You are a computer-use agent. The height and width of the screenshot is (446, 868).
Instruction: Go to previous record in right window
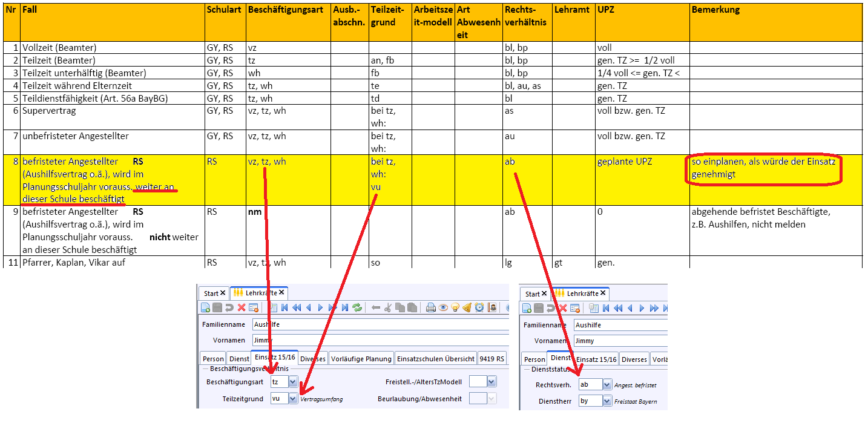click(x=630, y=308)
